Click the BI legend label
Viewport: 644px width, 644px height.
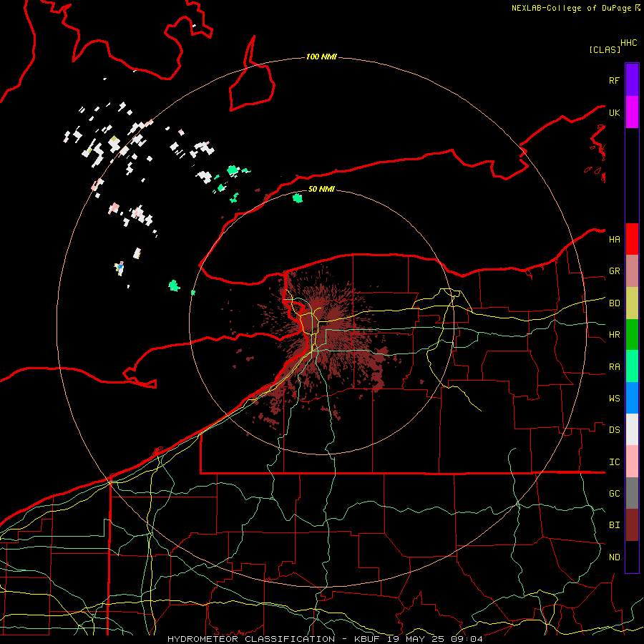(x=614, y=525)
